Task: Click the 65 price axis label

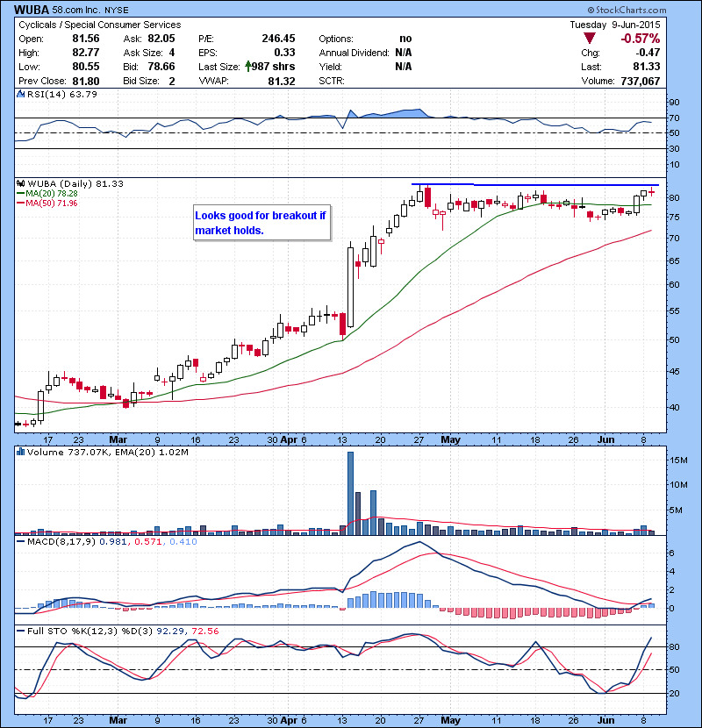Action: coord(674,261)
